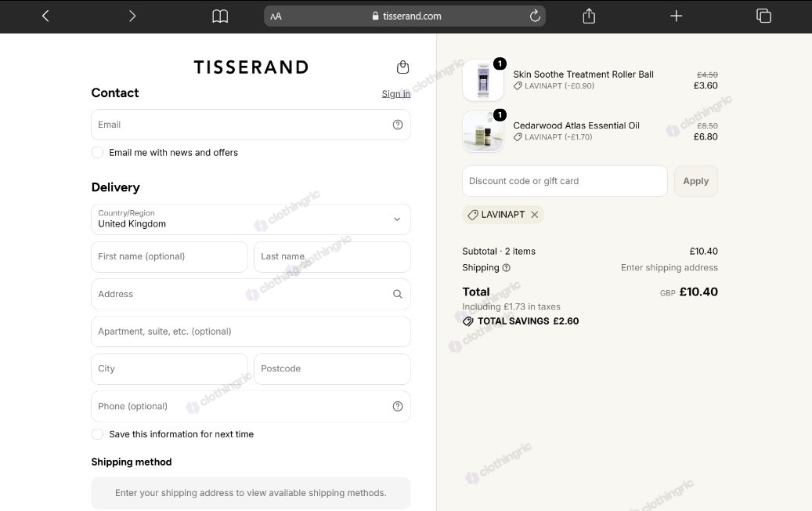Click the Shipping info question mark icon
The width and height of the screenshot is (812, 511).
click(x=507, y=268)
